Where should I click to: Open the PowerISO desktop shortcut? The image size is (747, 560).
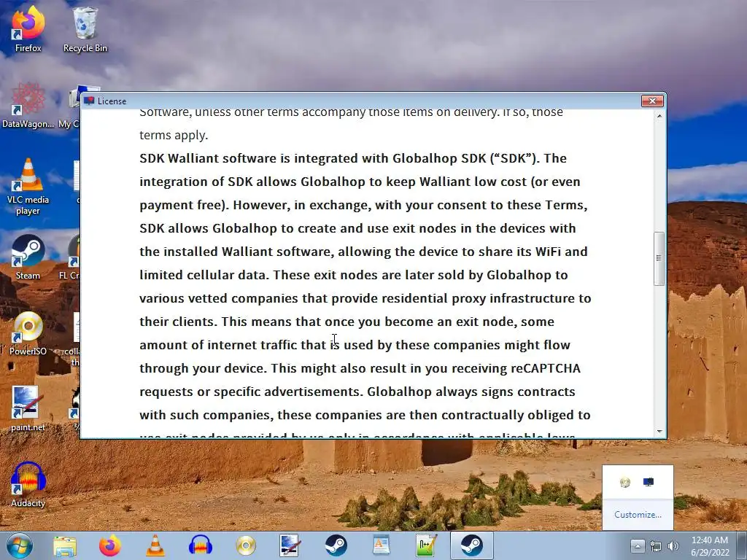tap(28, 333)
